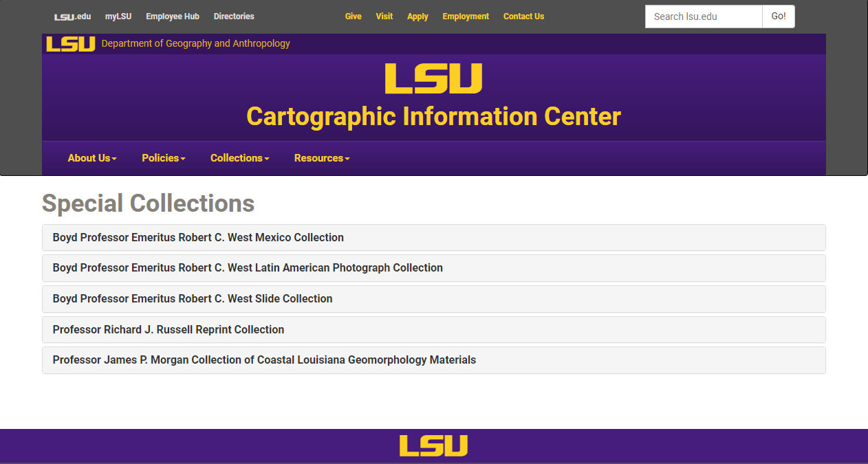Click the small LSU logo beside the department name
This screenshot has height=464, width=868.
click(x=71, y=44)
